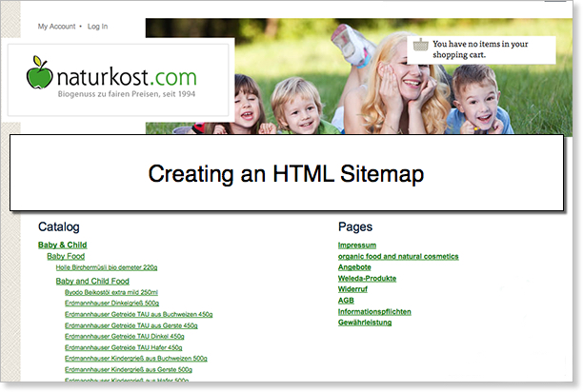Image resolution: width=583 pixels, height=392 pixels.
Task: Open the AGB page link
Action: pyautogui.click(x=346, y=301)
